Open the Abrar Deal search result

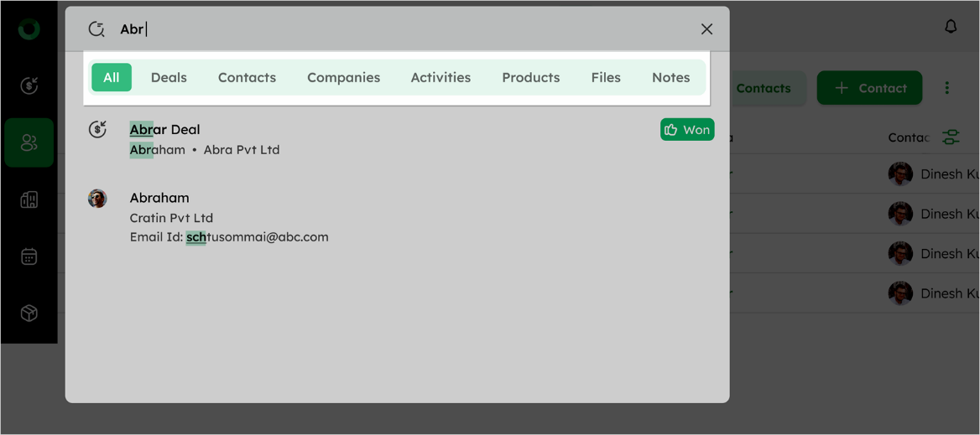click(165, 130)
